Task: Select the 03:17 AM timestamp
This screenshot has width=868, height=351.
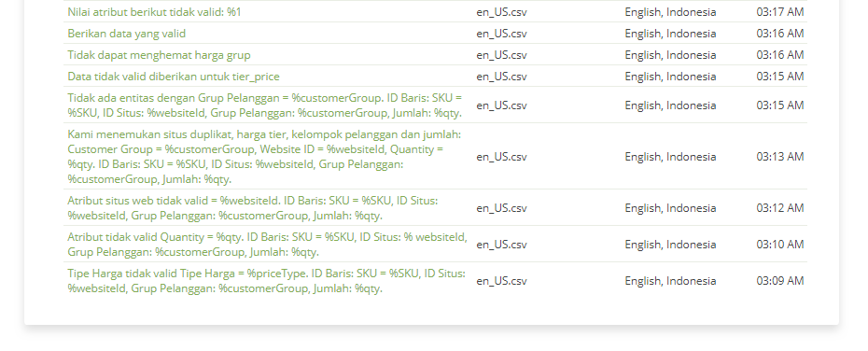Action: (x=780, y=11)
